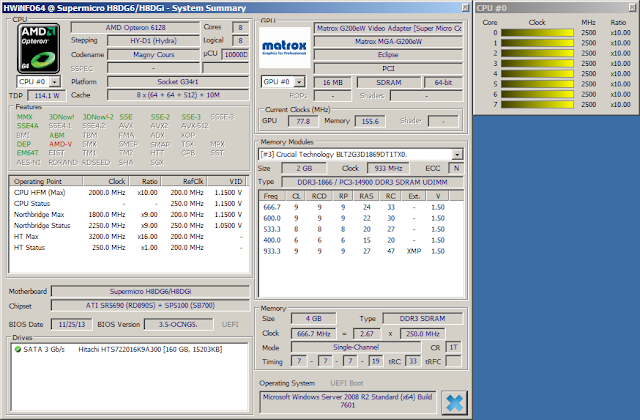640x420 pixels.
Task: Click the AMD Opteron 6128 name field
Action: click(x=136, y=28)
